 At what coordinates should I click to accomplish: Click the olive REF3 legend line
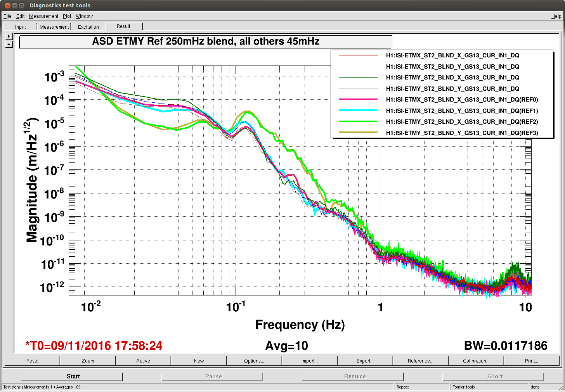358,133
